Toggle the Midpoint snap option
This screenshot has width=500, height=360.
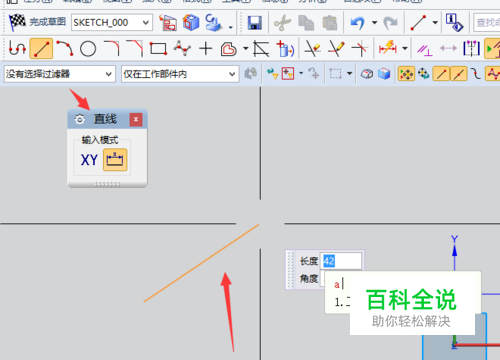(459, 74)
